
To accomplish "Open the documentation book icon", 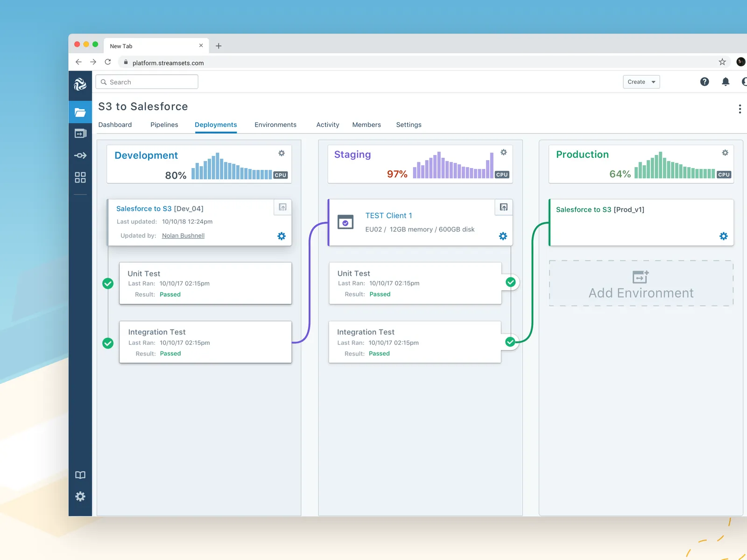I will click(x=80, y=475).
